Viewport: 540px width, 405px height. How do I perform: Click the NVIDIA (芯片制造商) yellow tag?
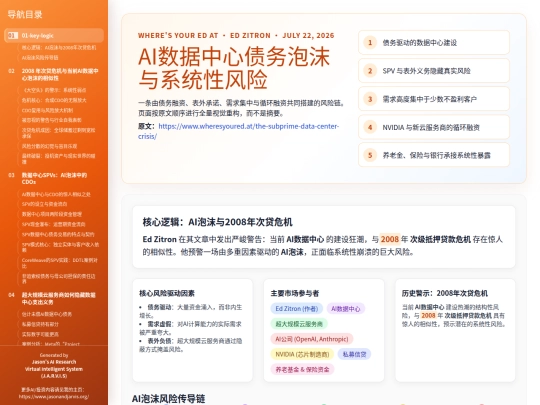point(302,354)
